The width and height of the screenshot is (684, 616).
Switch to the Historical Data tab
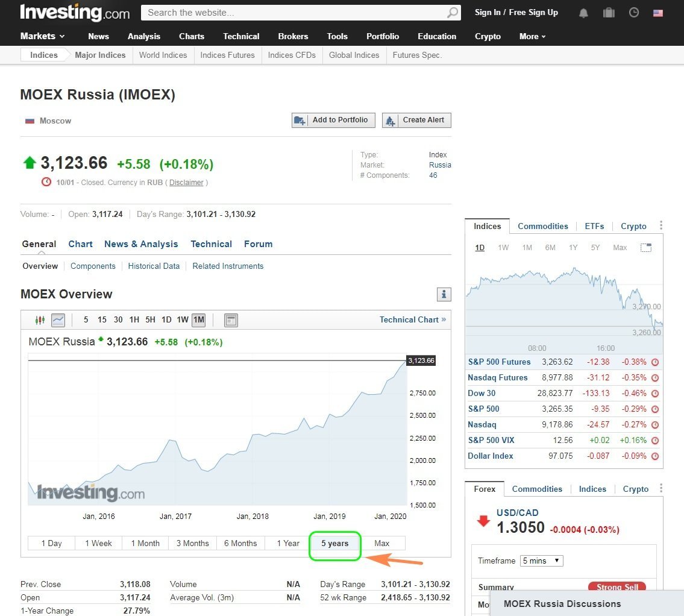154,266
